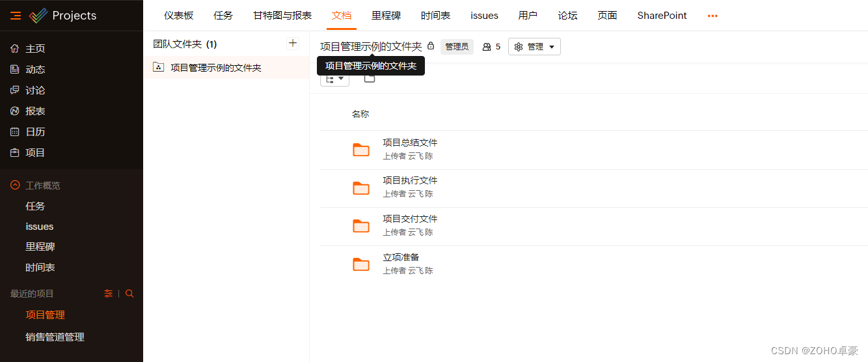The image size is (868, 362).
Task: Switch to the 甘特图与报表 tab
Action: (x=282, y=16)
